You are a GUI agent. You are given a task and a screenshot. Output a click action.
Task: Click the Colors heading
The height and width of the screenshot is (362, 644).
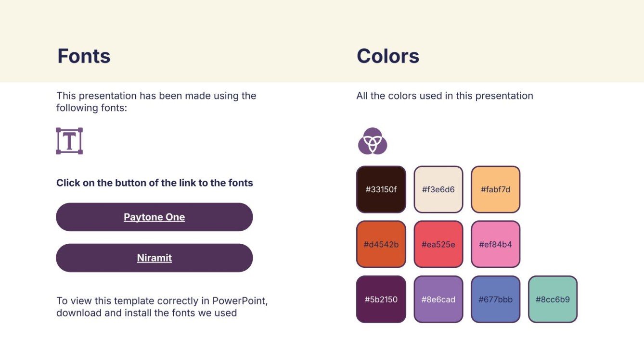[387, 56]
